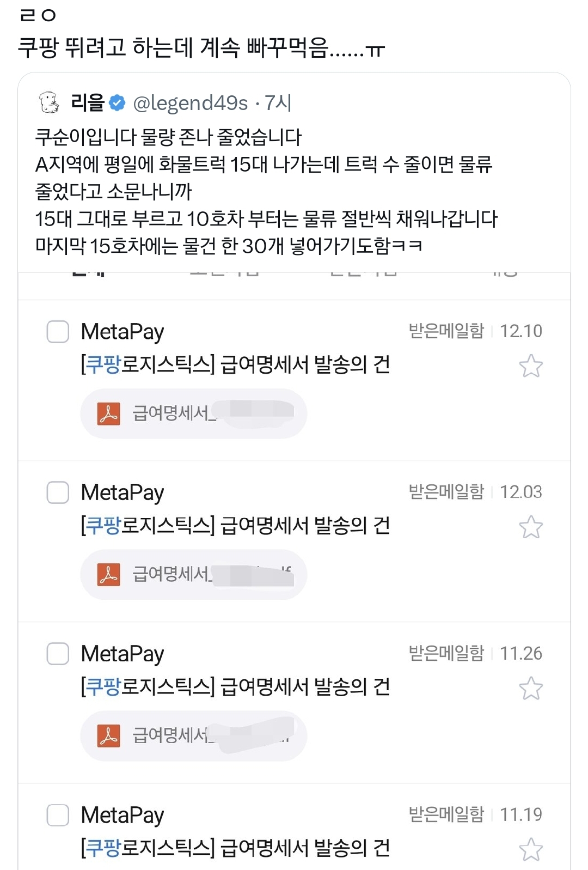588x870 pixels.
Task: Open the quoted tweet text body
Action: 266,192
